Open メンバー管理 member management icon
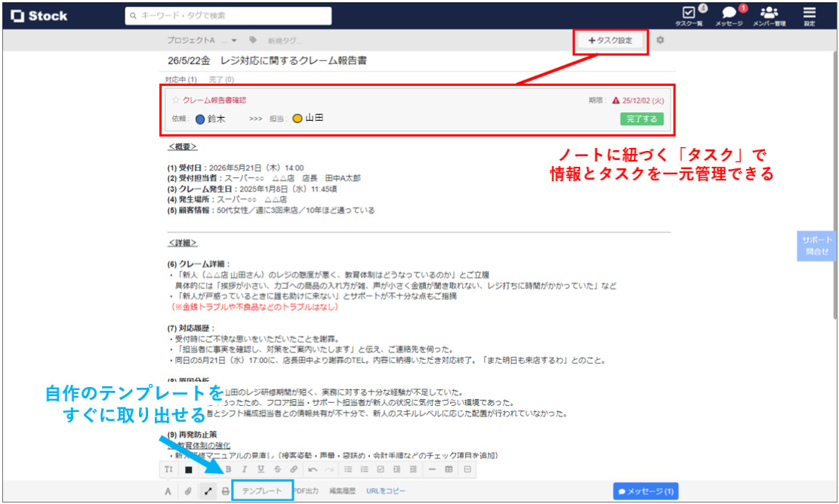 click(770, 12)
